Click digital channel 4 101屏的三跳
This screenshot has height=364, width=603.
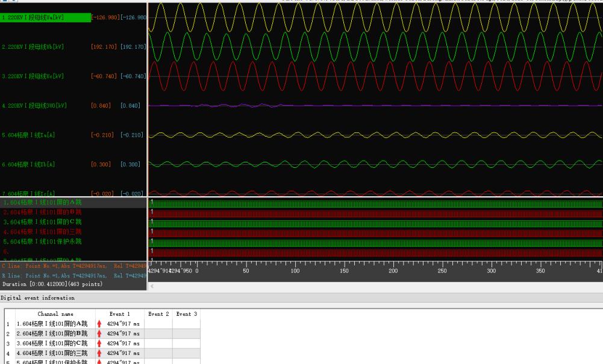click(x=42, y=232)
